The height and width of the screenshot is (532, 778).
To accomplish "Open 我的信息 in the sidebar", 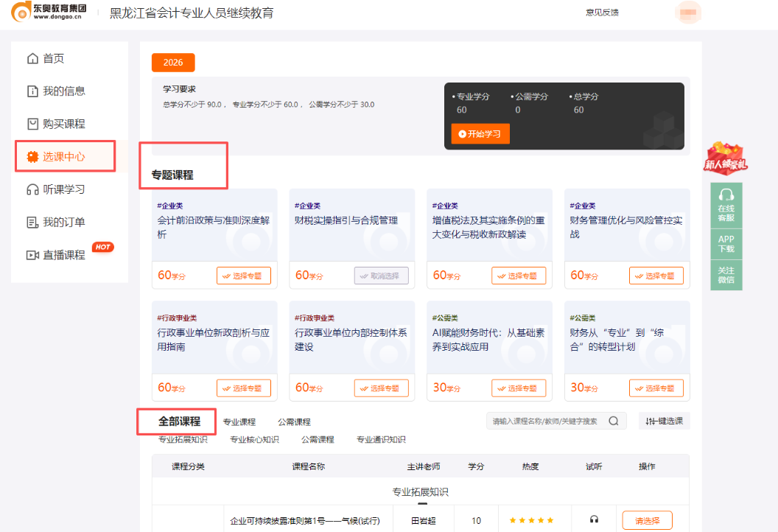I will [x=55, y=91].
